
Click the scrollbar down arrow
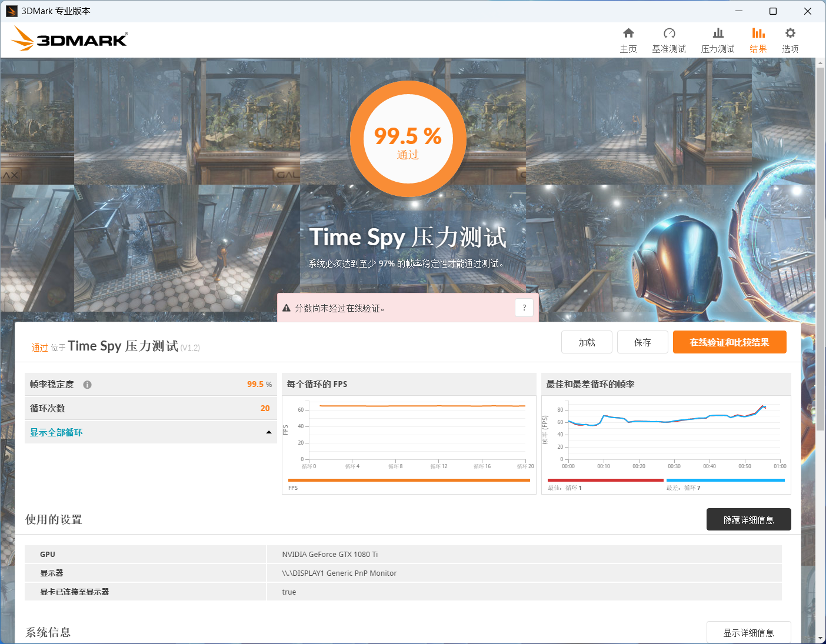click(820, 638)
